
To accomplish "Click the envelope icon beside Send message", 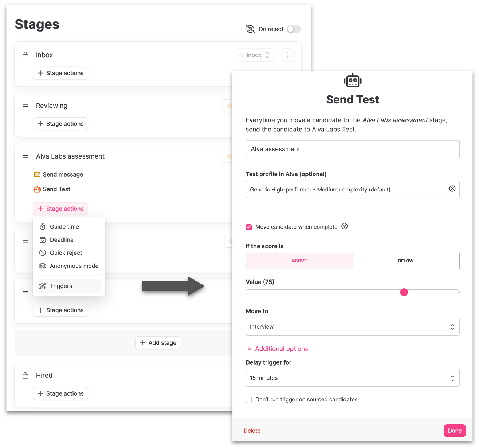I will tap(37, 174).
